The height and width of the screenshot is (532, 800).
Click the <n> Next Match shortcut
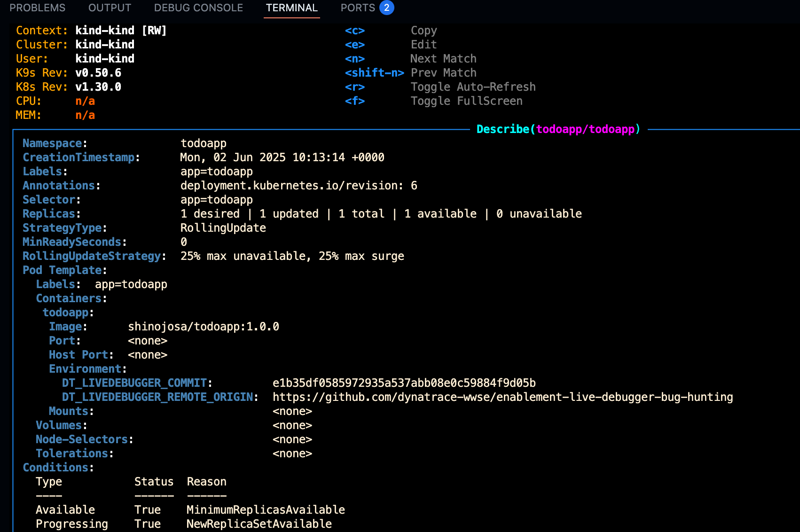[355, 59]
